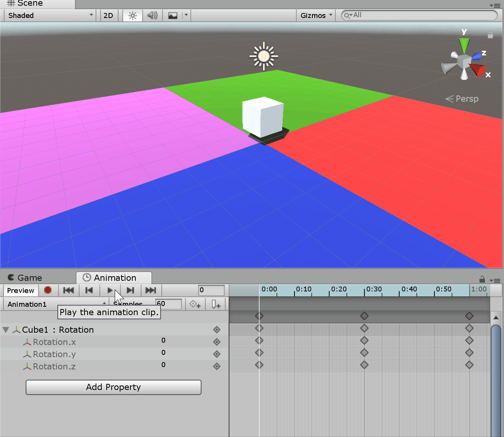The height and width of the screenshot is (437, 504).
Task: Click the Add Property button
Action: pos(113,387)
